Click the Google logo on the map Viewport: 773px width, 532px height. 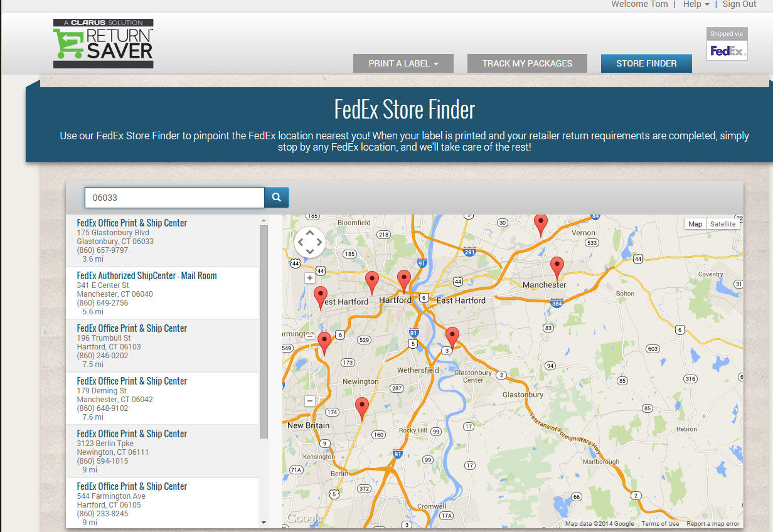304,519
